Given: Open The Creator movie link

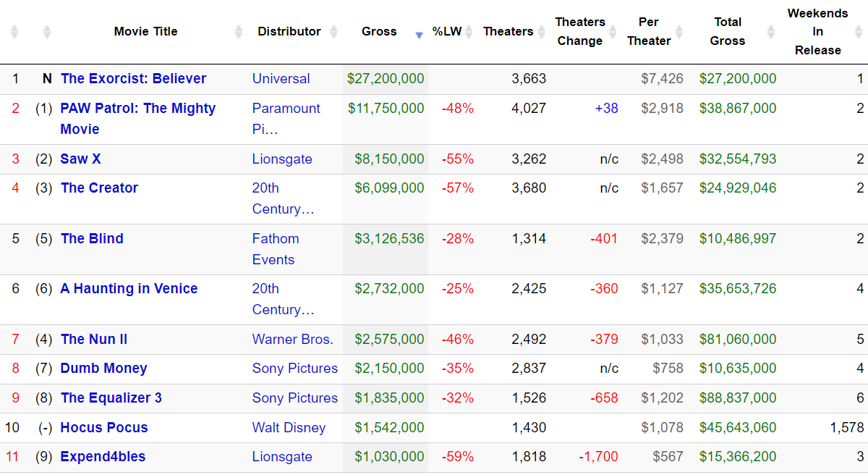Looking at the screenshot, I should (x=99, y=188).
